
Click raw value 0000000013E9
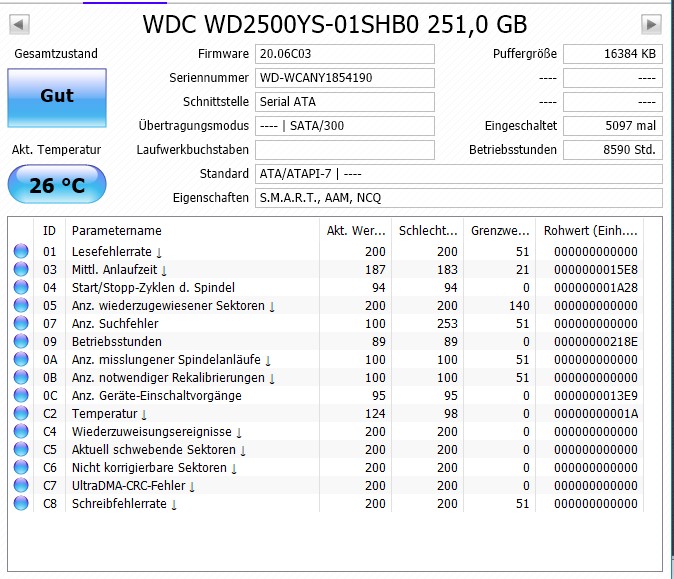point(596,395)
